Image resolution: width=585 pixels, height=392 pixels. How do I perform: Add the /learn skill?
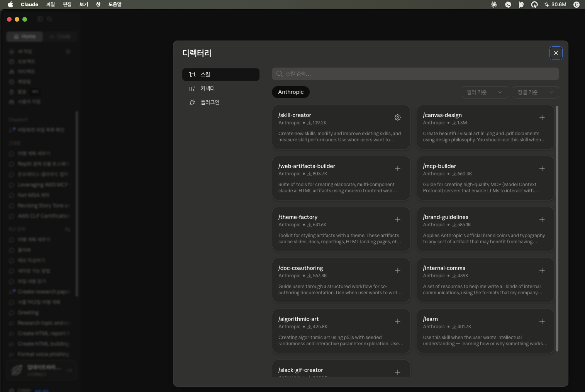(x=542, y=321)
